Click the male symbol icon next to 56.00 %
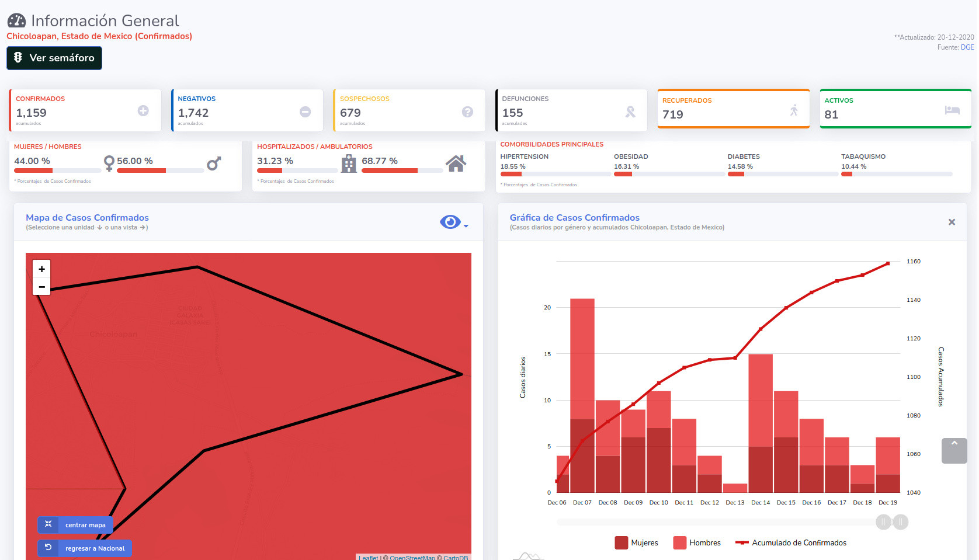 (x=214, y=164)
